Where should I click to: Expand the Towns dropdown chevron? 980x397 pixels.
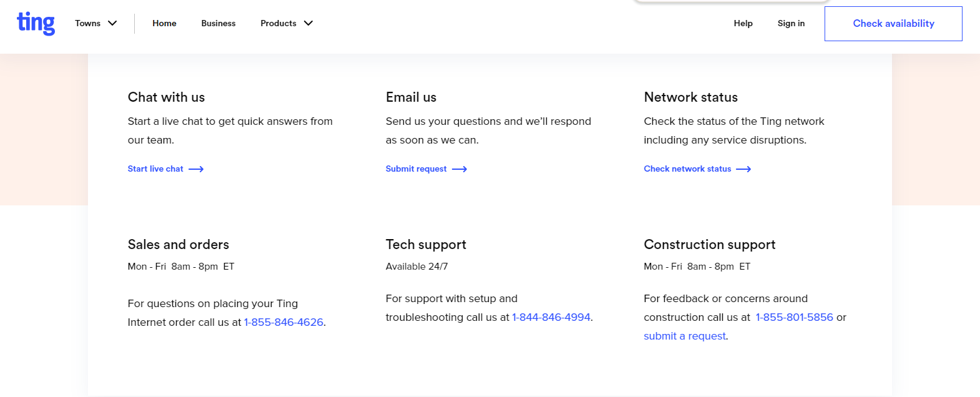point(112,23)
